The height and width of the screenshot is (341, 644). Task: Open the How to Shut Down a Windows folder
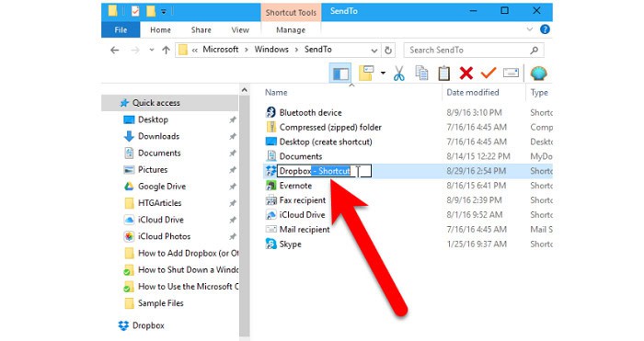[188, 269]
